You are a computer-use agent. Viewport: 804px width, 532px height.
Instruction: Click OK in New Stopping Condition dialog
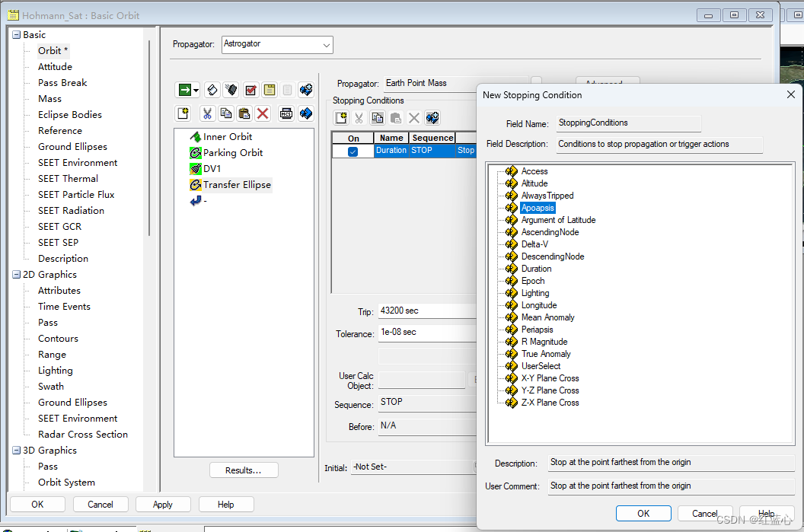[643, 514]
